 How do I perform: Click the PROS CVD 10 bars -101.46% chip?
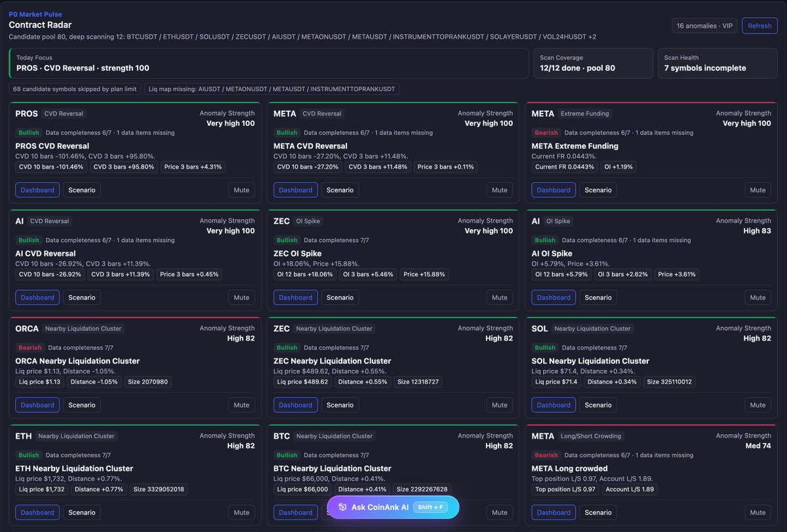pos(51,167)
